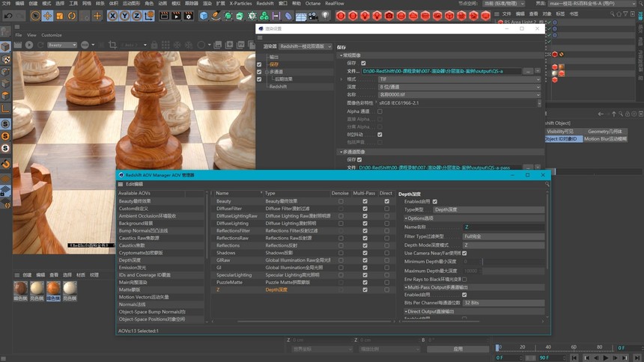Open the Depth Mode Z dropdown

503,245
